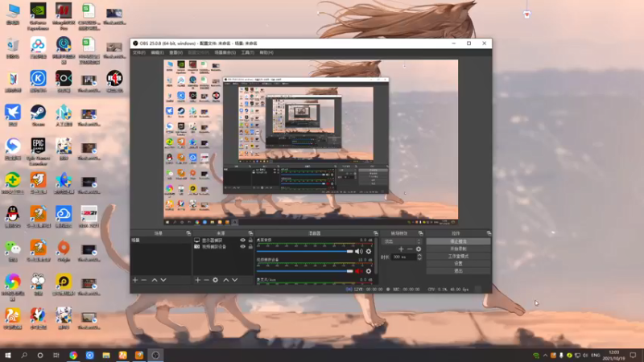Click the Exit button in Controls
The image size is (644, 362).
tap(458, 271)
